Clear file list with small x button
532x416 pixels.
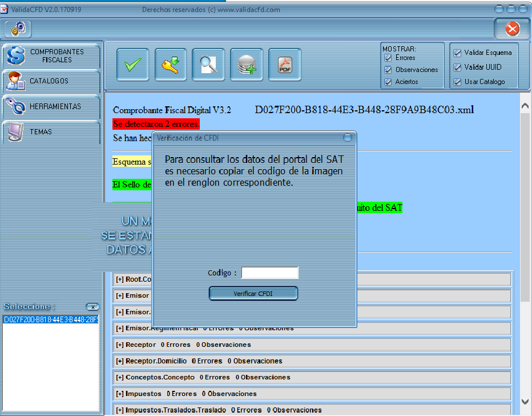pyautogui.click(x=92, y=307)
